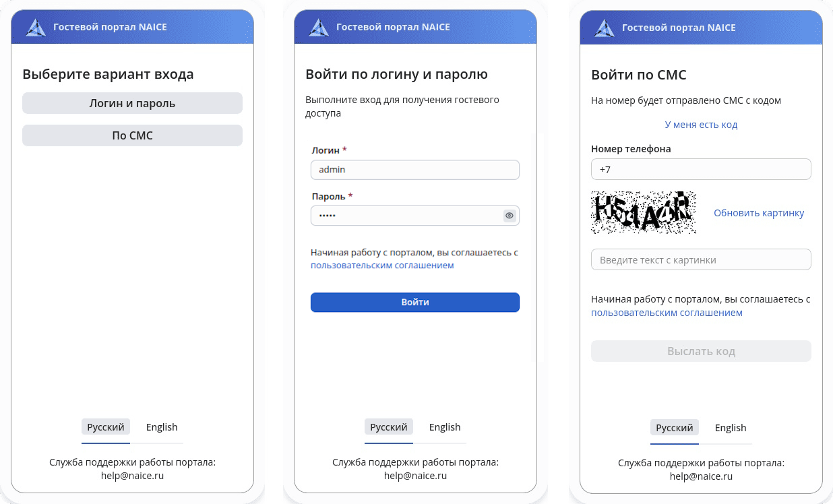Click the blue Войти button
Viewport: 833px width, 504px height.
click(415, 303)
